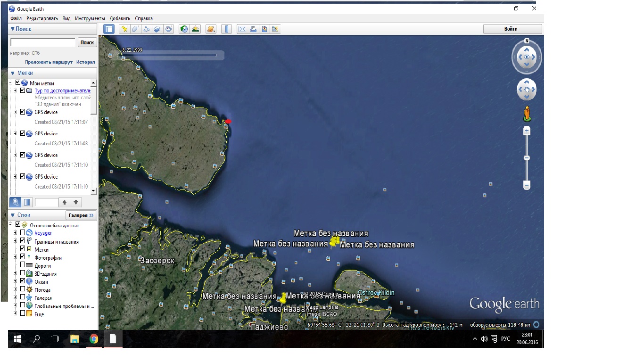
Task: Click the Проложить маршрут link
Action: click(x=49, y=62)
